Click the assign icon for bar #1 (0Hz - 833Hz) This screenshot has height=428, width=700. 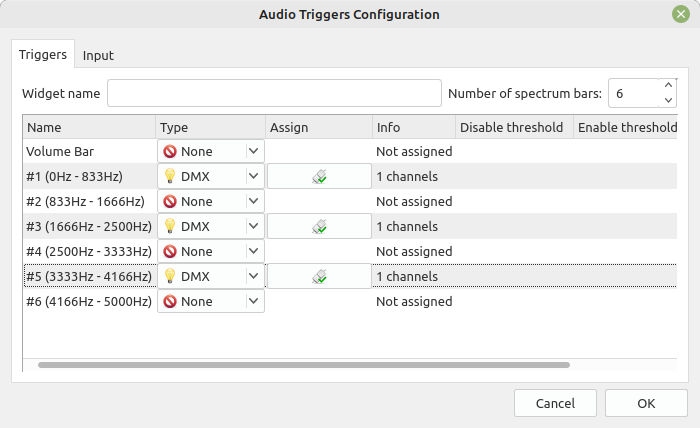(x=319, y=176)
